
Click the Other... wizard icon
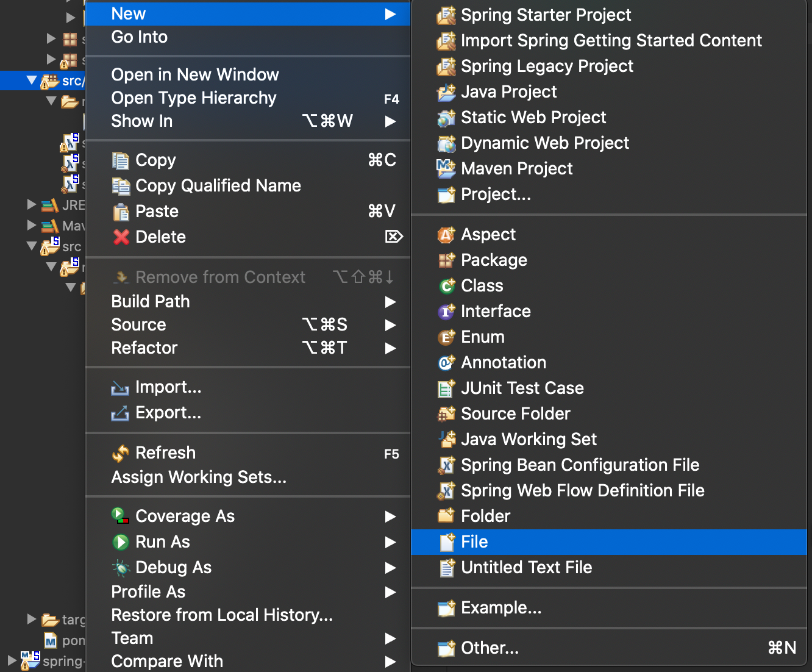click(x=446, y=648)
